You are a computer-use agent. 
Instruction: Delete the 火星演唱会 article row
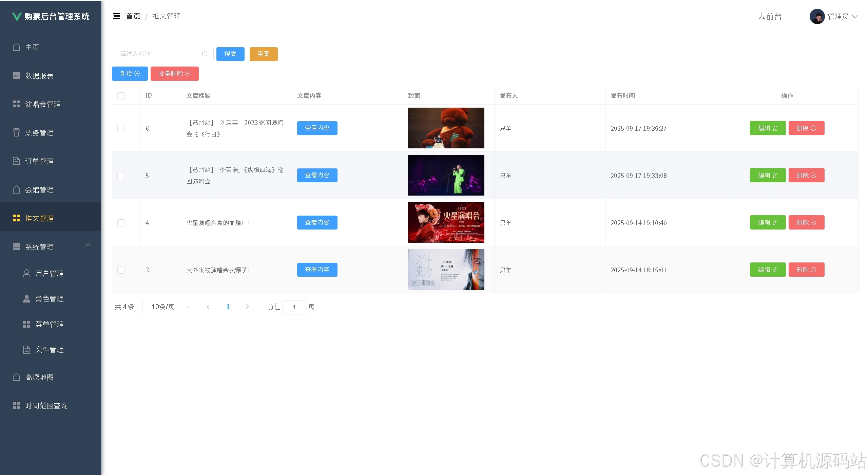[x=806, y=222]
